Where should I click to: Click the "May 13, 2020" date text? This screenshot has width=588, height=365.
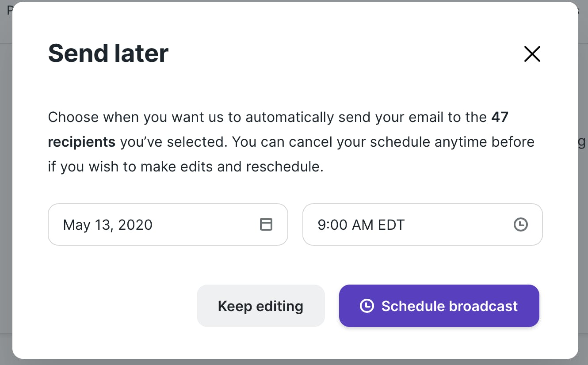[x=108, y=225]
